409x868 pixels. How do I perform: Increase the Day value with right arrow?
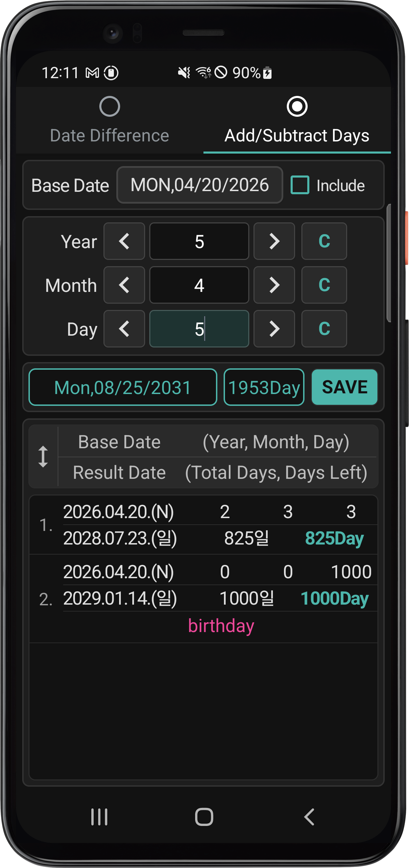[274, 329]
